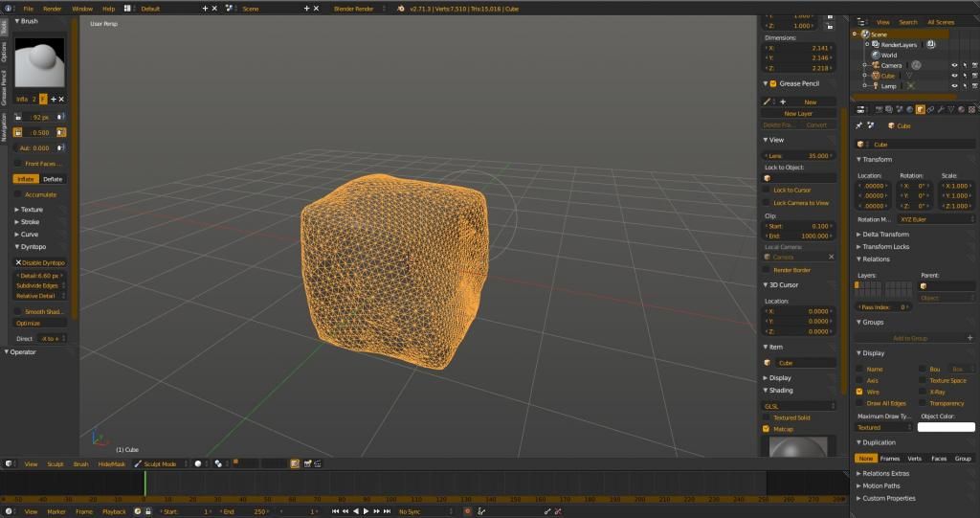This screenshot has width=980, height=518.
Task: Open the World properties tab icon
Action: [909, 109]
